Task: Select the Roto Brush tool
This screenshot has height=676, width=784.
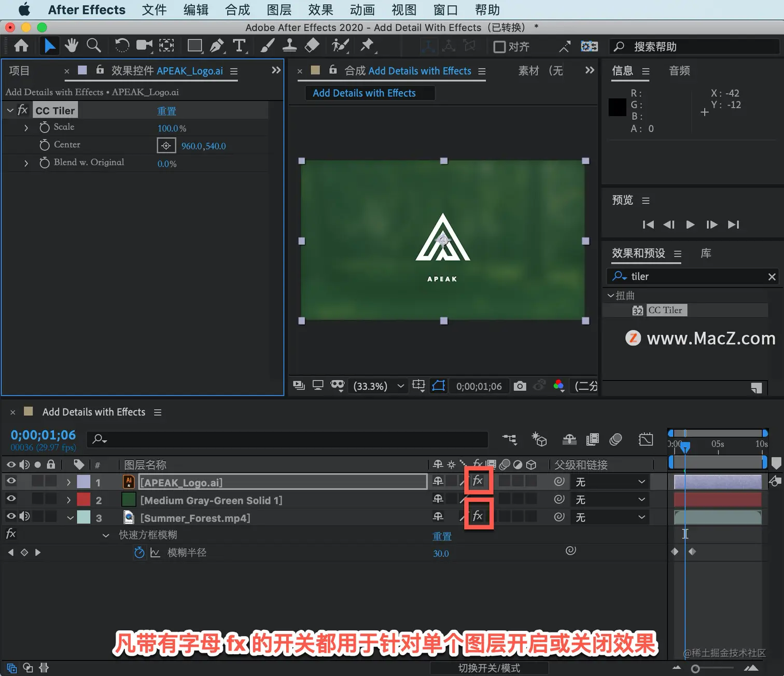Action: 340,46
